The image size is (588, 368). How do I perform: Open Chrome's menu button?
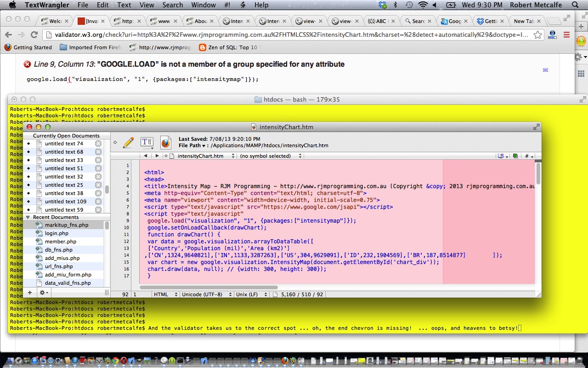tap(566, 35)
